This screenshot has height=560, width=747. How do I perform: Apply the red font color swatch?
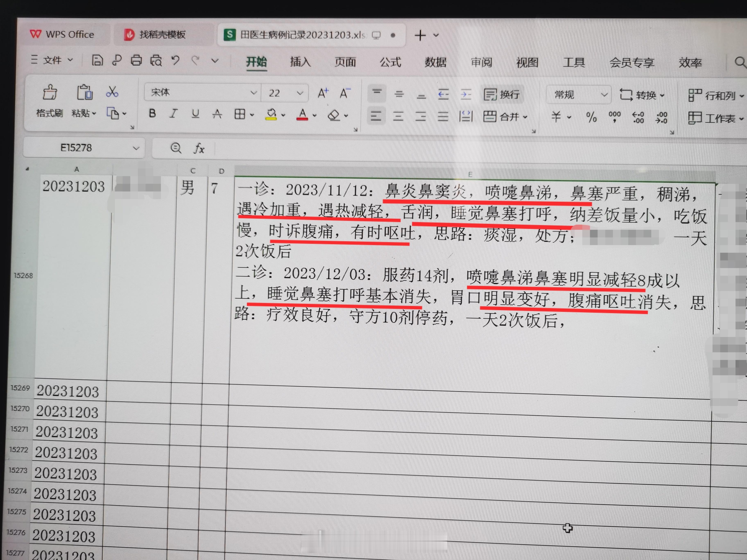pyautogui.click(x=302, y=115)
